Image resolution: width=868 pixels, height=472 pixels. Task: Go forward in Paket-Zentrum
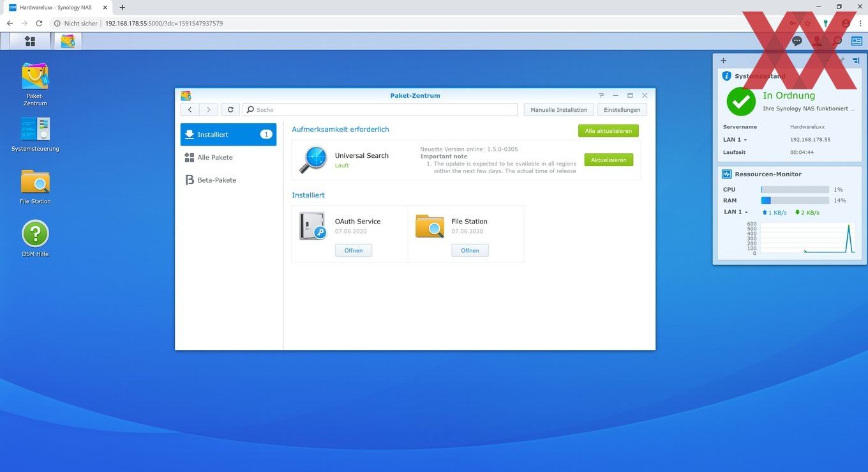209,110
